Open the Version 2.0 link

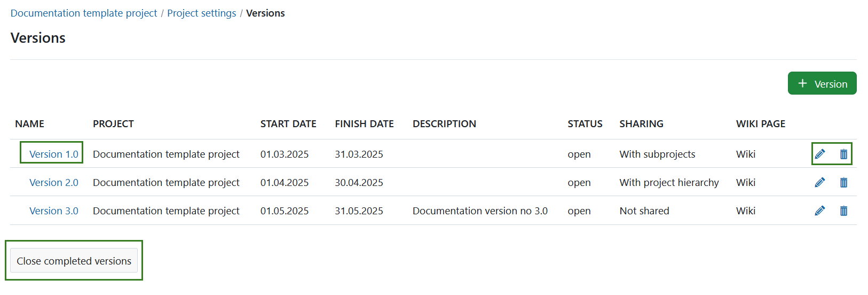[x=53, y=182]
